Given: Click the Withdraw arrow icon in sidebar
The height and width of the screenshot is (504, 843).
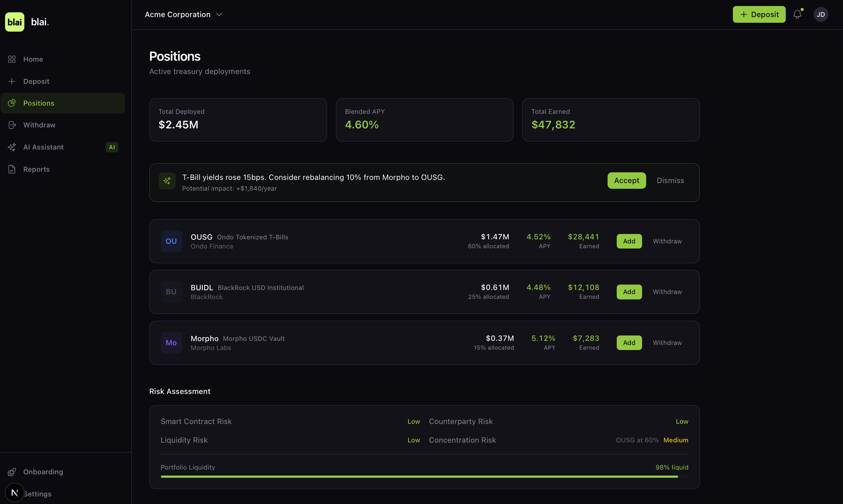Looking at the screenshot, I should tap(12, 125).
